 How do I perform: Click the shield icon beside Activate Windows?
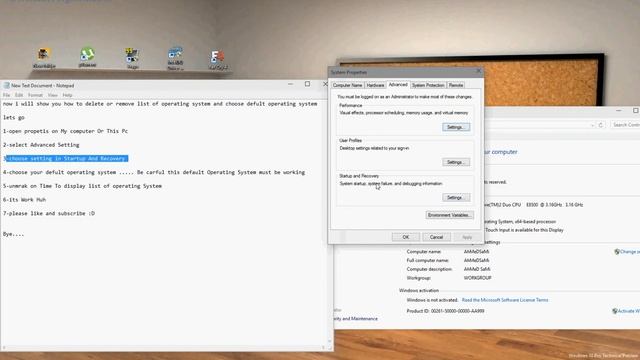[614, 311]
